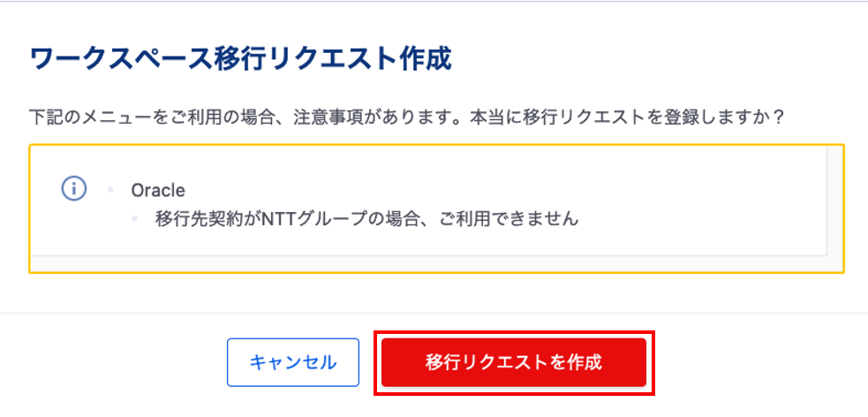Cancel the dialog with キャンセル button

click(293, 363)
